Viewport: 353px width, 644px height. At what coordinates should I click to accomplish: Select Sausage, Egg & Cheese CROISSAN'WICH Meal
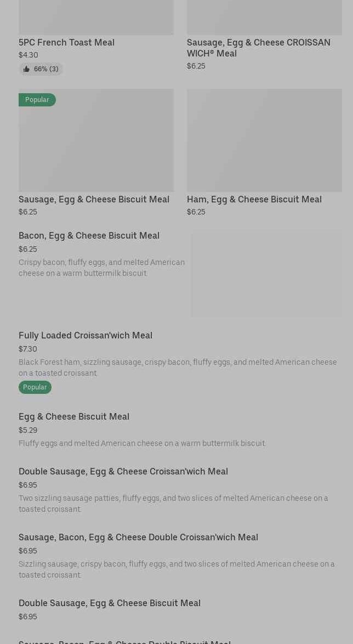(x=258, y=48)
